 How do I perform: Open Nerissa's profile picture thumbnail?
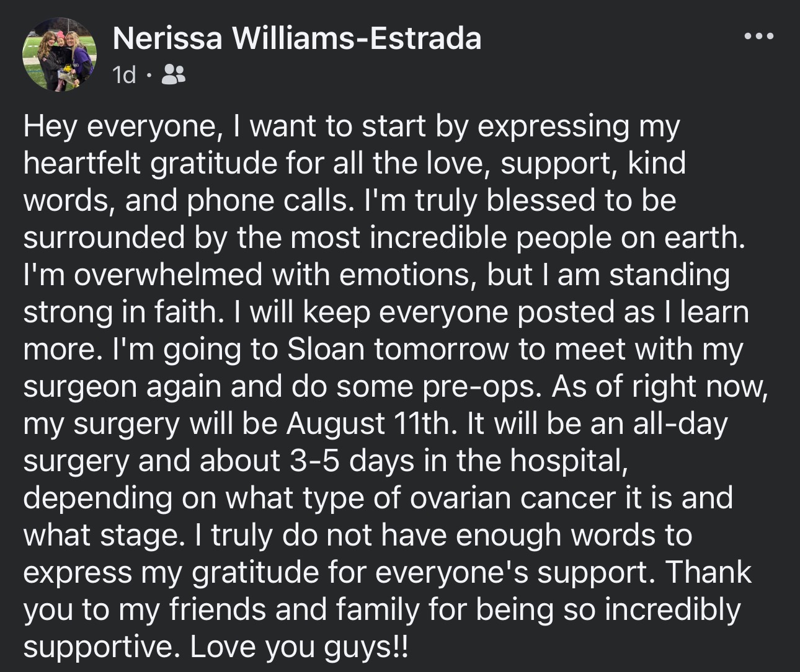60,55
